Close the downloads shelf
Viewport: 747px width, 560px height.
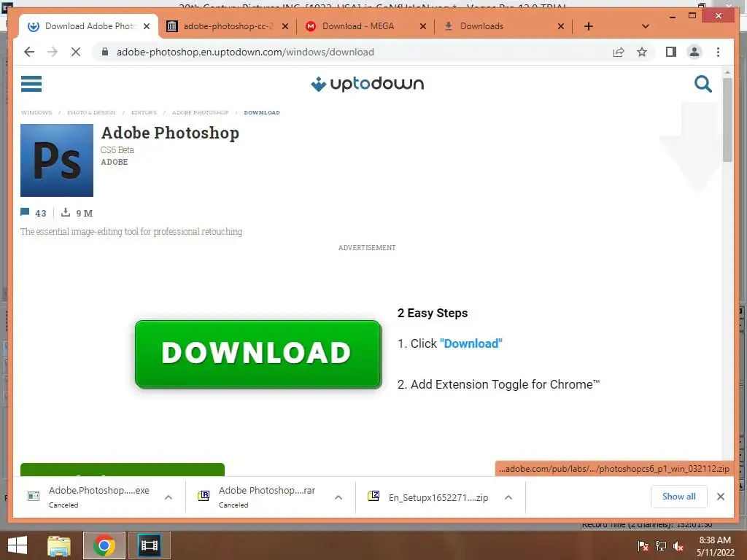click(x=720, y=497)
